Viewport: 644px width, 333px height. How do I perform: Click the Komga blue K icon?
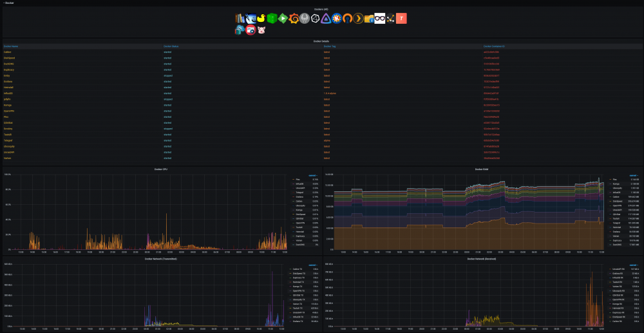[337, 18]
